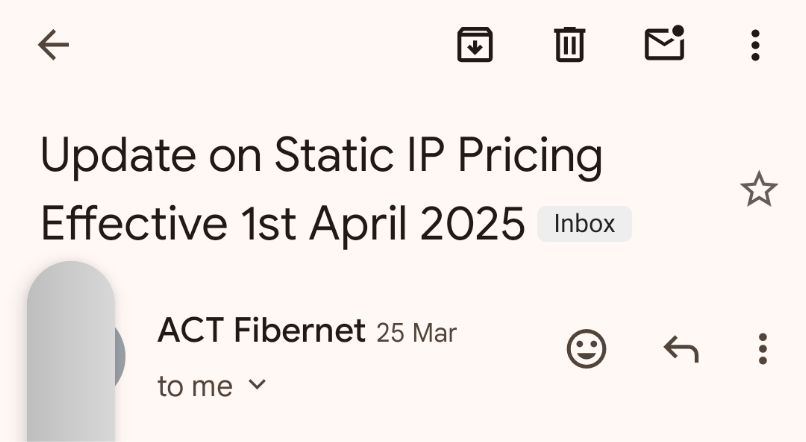Expand recipient details chevron beside "to me"
The image size is (806, 442).
tap(257, 384)
